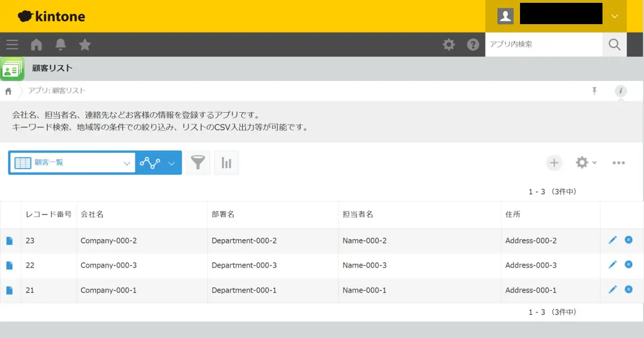Image resolution: width=644 pixels, height=338 pixels.
Task: Edit record 23 with the pencil icon
Action: [x=613, y=240]
